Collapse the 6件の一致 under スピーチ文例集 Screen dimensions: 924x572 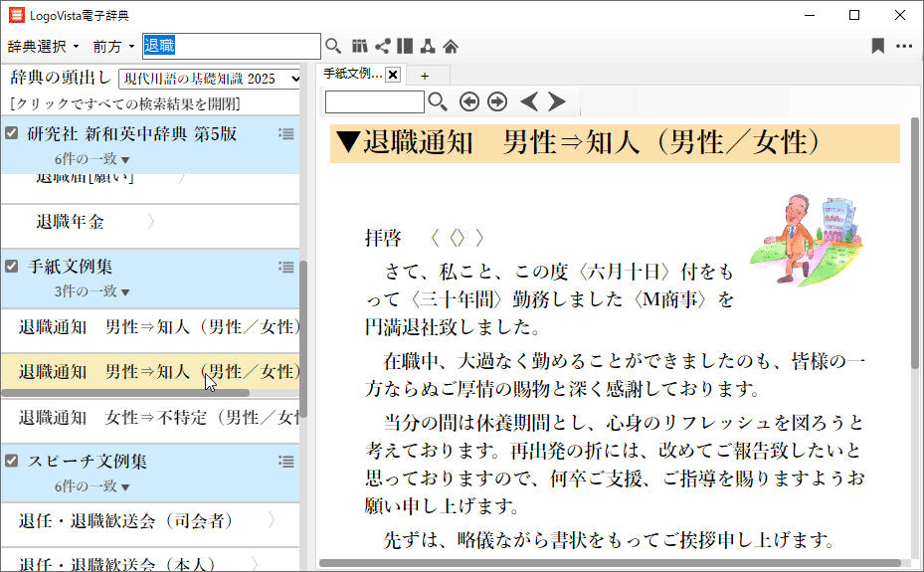pos(92,486)
